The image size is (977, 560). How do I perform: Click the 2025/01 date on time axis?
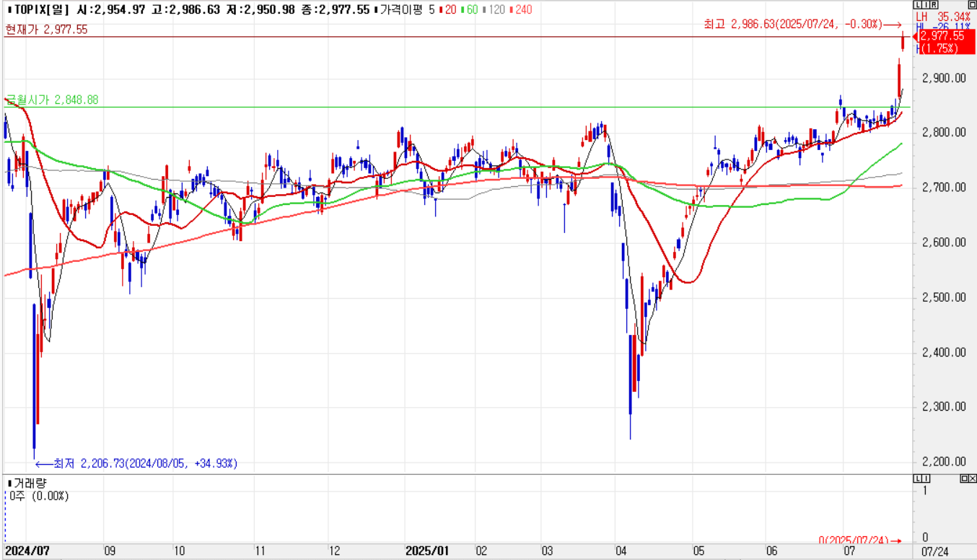pos(428,551)
